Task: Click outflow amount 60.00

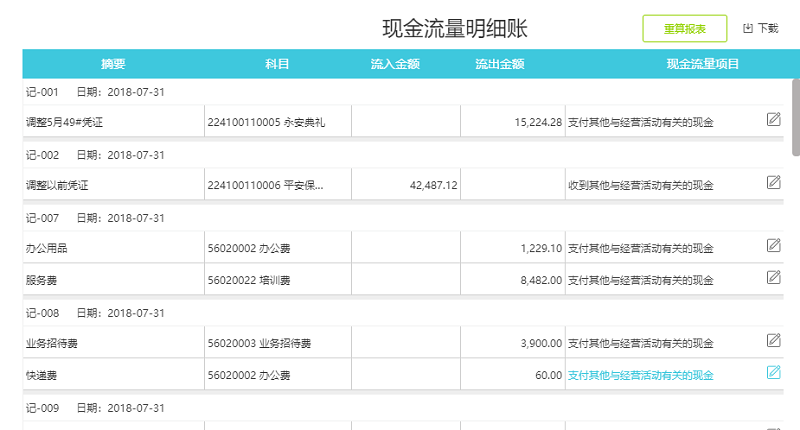Action: click(548, 375)
